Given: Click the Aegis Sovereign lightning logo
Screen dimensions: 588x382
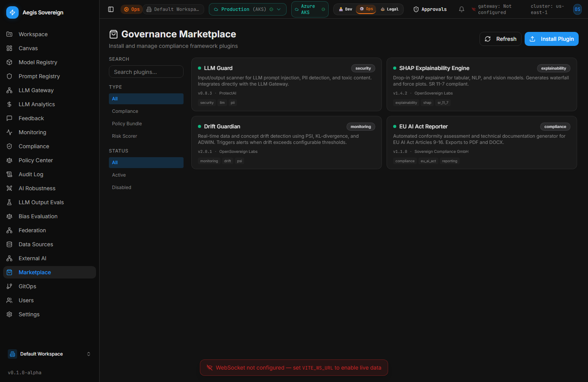Looking at the screenshot, I should point(12,12).
